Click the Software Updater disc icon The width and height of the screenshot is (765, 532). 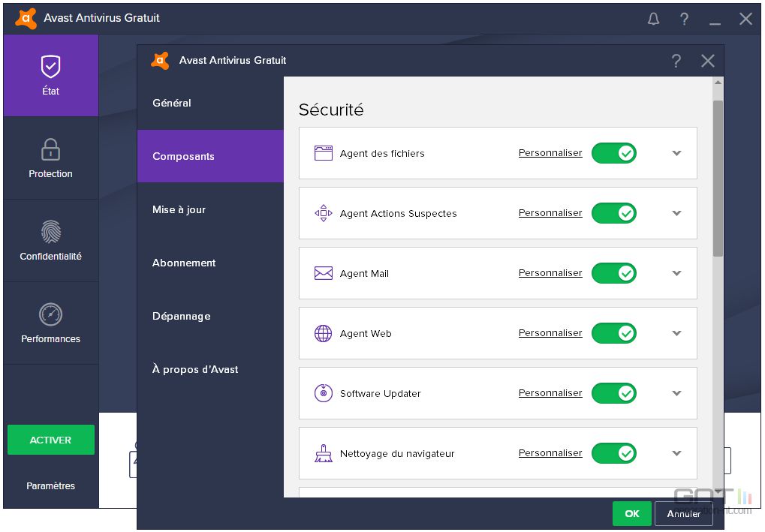pyautogui.click(x=324, y=393)
